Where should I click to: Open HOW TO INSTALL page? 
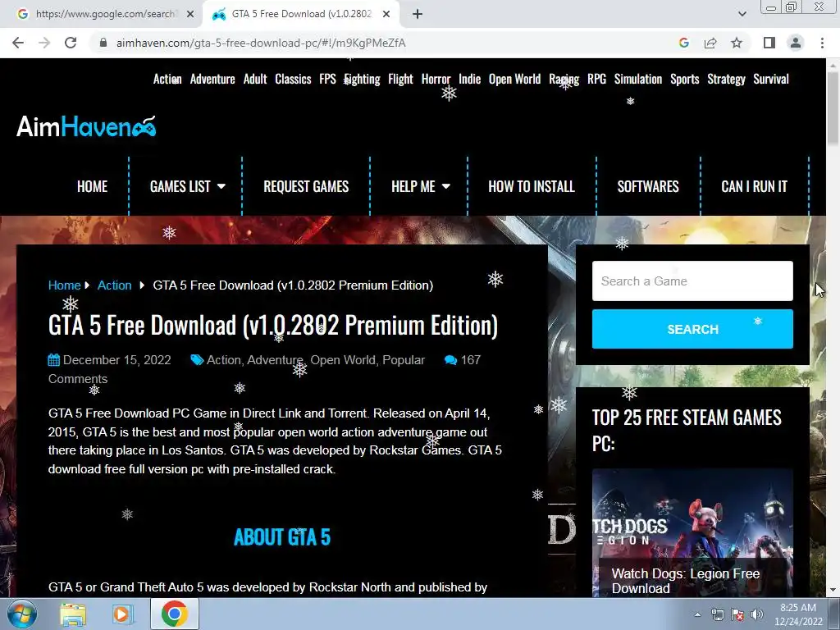point(532,186)
